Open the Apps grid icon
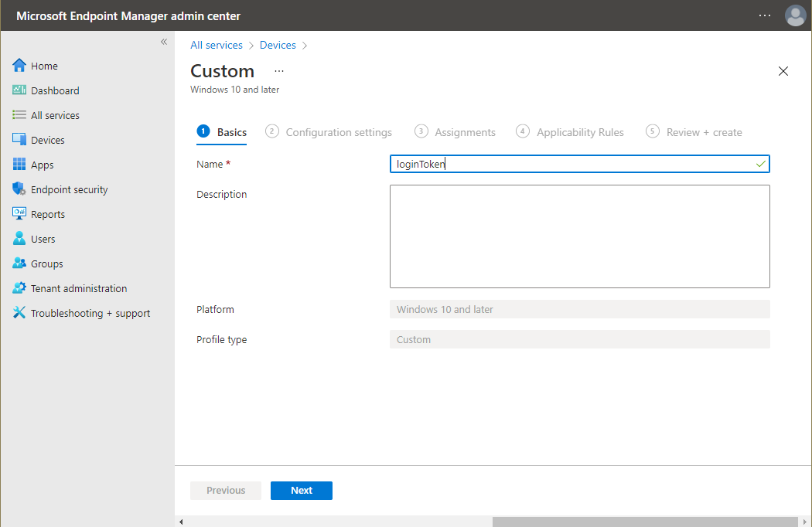This screenshot has height=527, width=812. tap(19, 164)
